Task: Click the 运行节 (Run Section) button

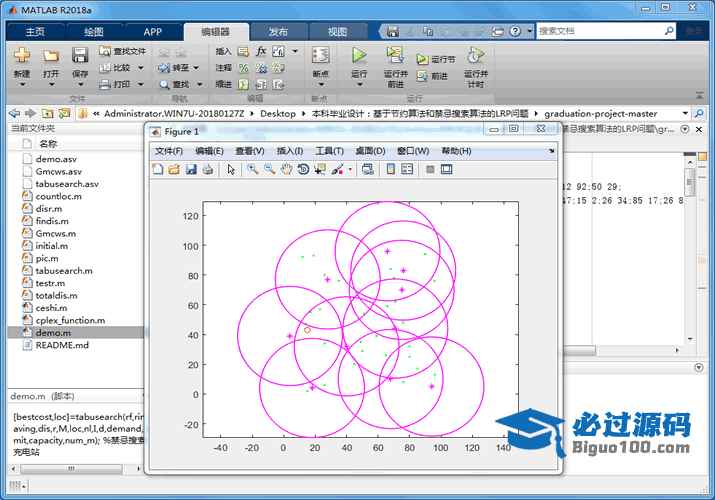Action: (435, 59)
